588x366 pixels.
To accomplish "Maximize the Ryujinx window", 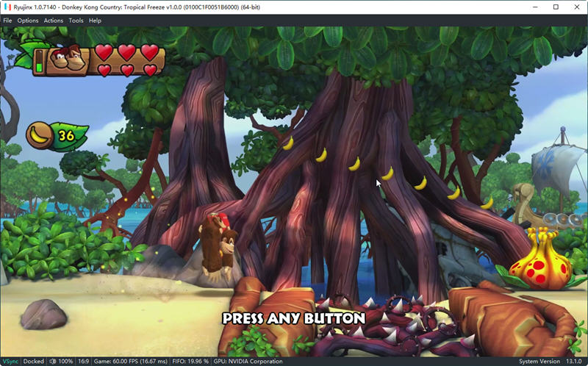I will [556, 7].
